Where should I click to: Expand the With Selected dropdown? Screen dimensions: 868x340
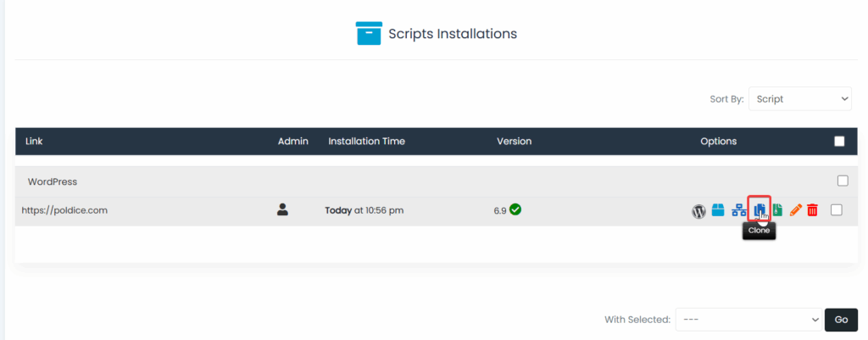pyautogui.click(x=747, y=320)
